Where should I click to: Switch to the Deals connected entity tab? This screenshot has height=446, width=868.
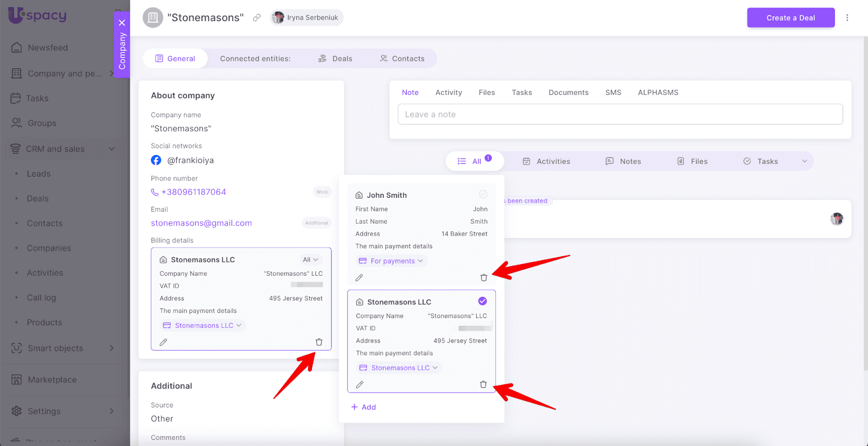[x=335, y=59]
